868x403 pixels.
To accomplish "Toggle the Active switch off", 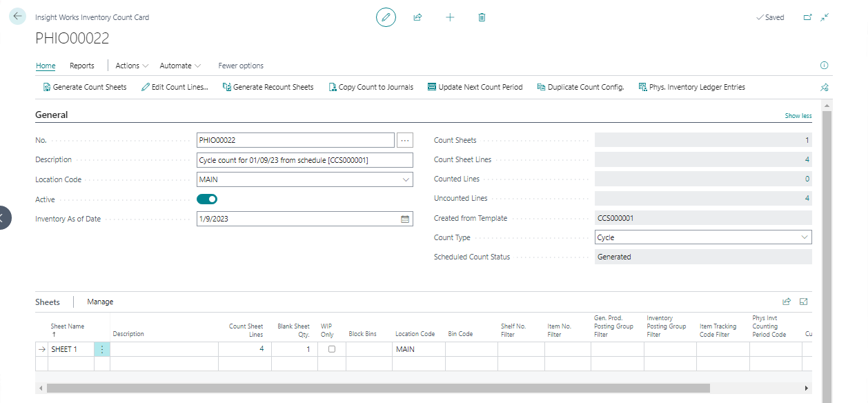I will point(207,199).
